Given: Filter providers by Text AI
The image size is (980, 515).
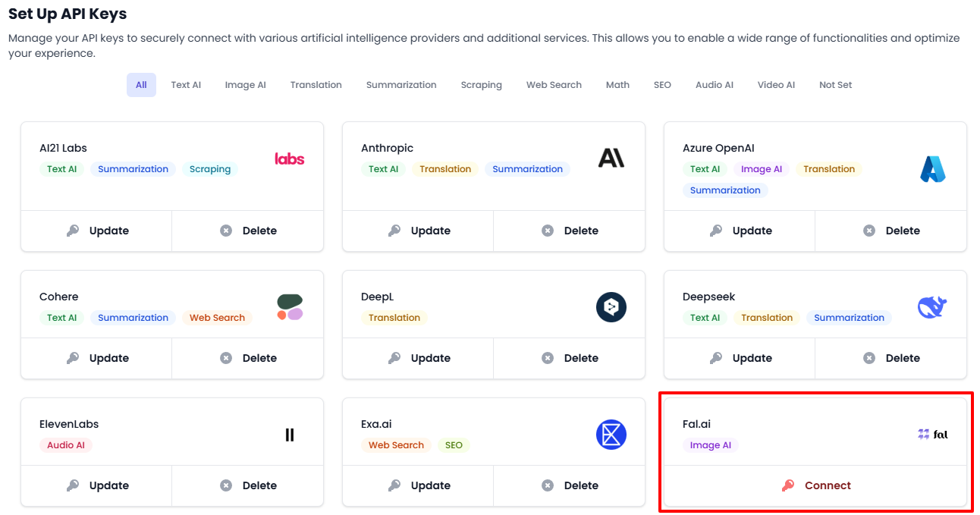Looking at the screenshot, I should coord(186,85).
